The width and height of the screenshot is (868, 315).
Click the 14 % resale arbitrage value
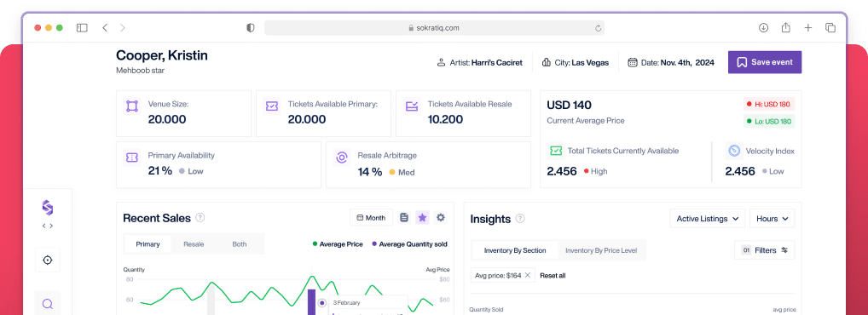pyautogui.click(x=370, y=172)
